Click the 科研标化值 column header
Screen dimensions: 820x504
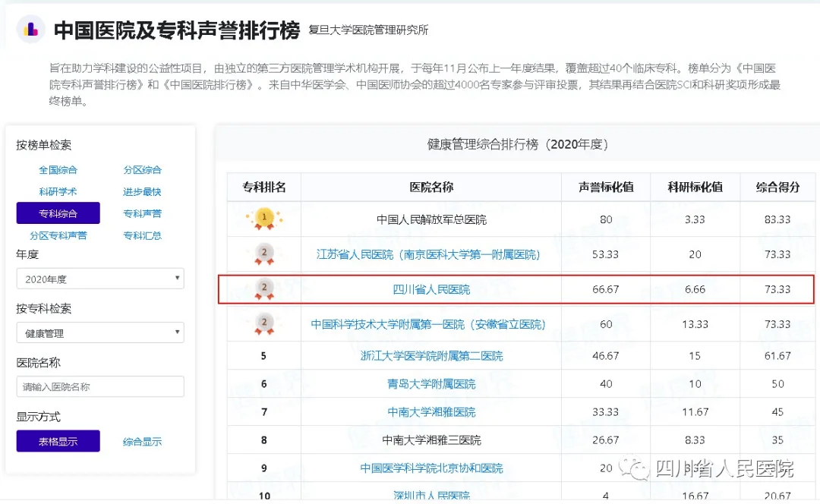[x=695, y=187]
